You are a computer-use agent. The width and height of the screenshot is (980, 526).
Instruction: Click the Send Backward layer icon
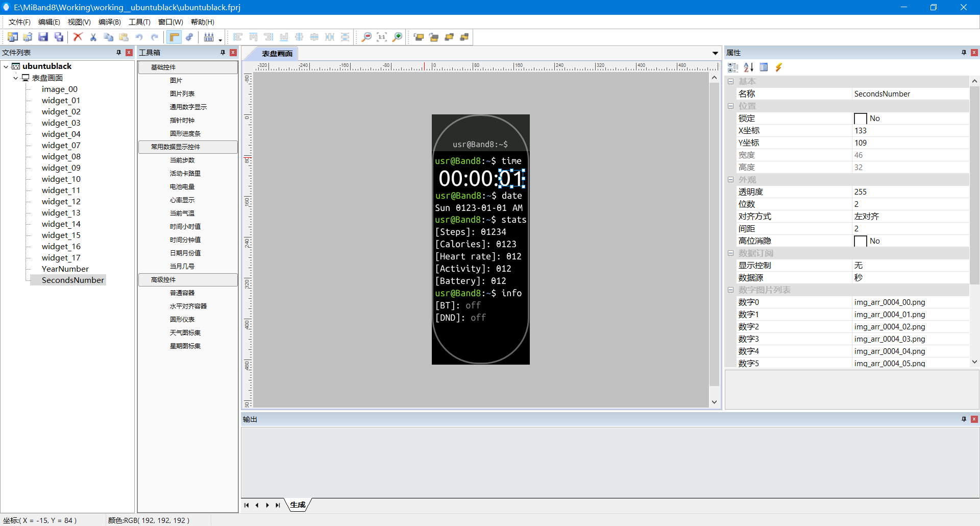coord(465,37)
